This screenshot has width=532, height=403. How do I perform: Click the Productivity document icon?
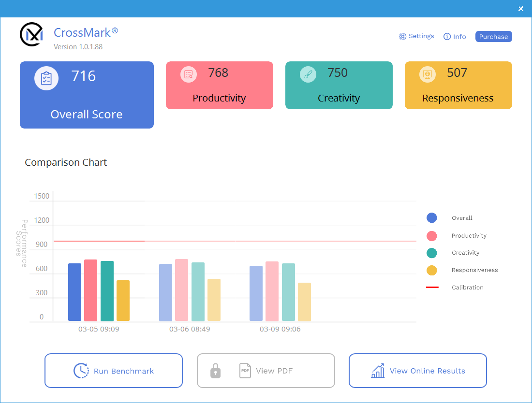pos(189,74)
